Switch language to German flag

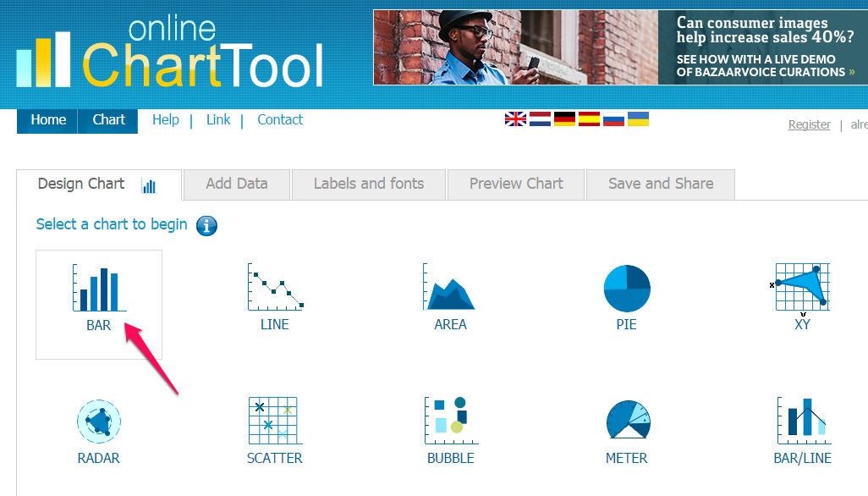coord(564,119)
